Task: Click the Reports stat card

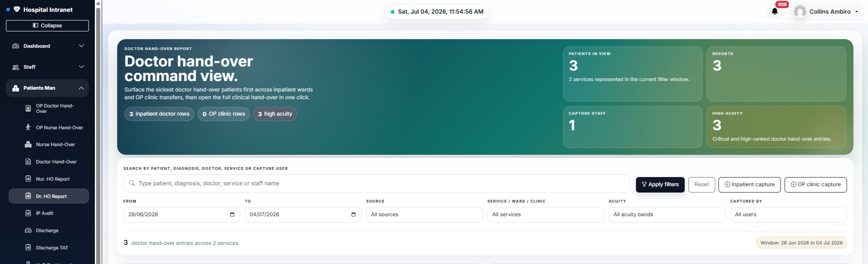Action: [776, 74]
